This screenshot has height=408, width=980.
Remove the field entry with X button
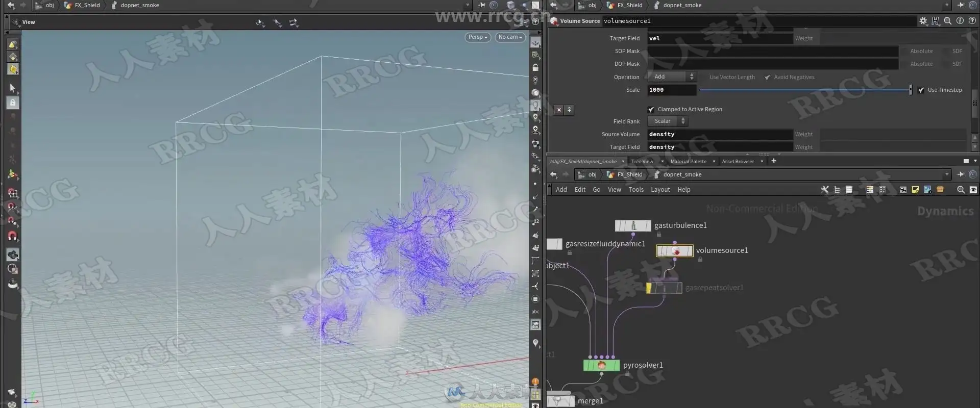point(559,110)
